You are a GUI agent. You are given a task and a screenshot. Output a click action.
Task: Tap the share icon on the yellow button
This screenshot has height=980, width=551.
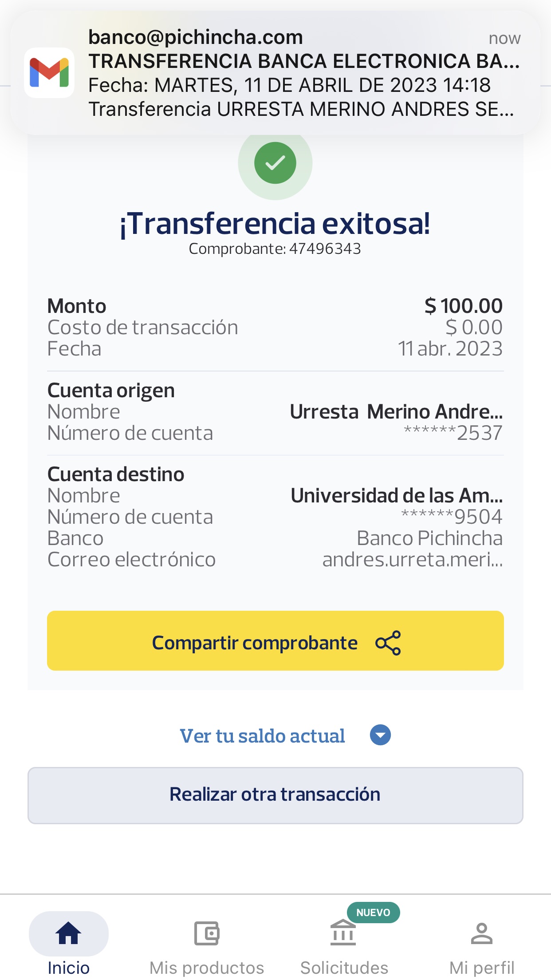pyautogui.click(x=388, y=643)
